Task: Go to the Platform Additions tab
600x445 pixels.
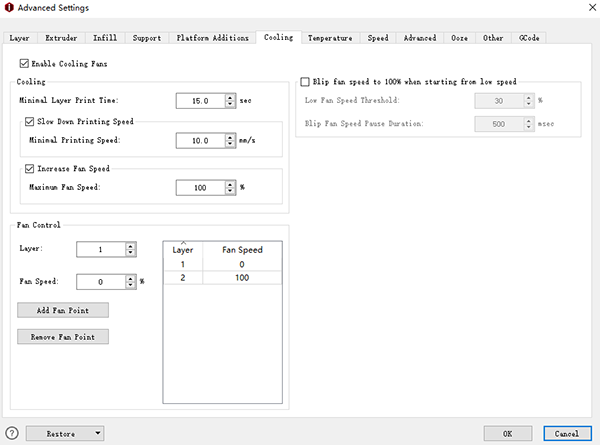Action: coord(212,38)
